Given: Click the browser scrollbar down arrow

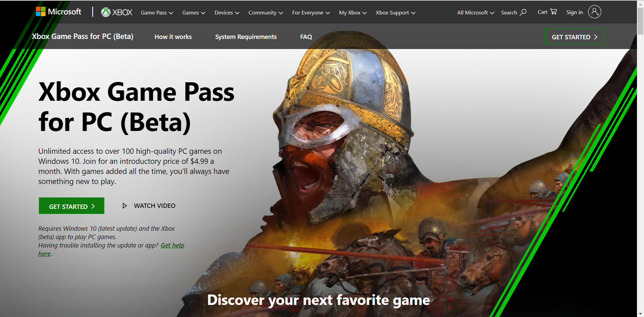Looking at the screenshot, I should 641,314.
